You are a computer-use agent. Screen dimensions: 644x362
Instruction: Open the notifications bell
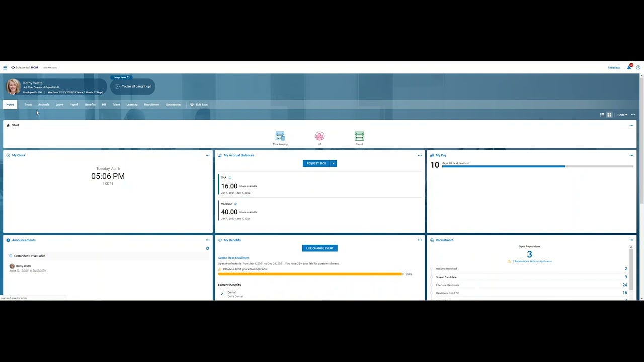pyautogui.click(x=629, y=67)
